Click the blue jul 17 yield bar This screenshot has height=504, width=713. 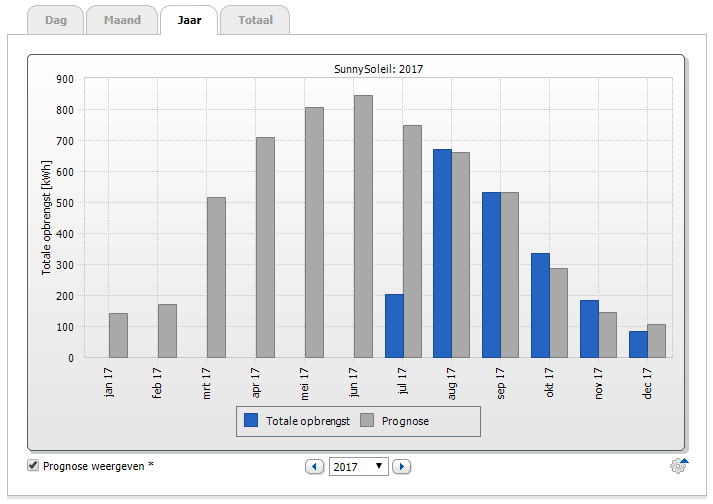[x=394, y=326]
